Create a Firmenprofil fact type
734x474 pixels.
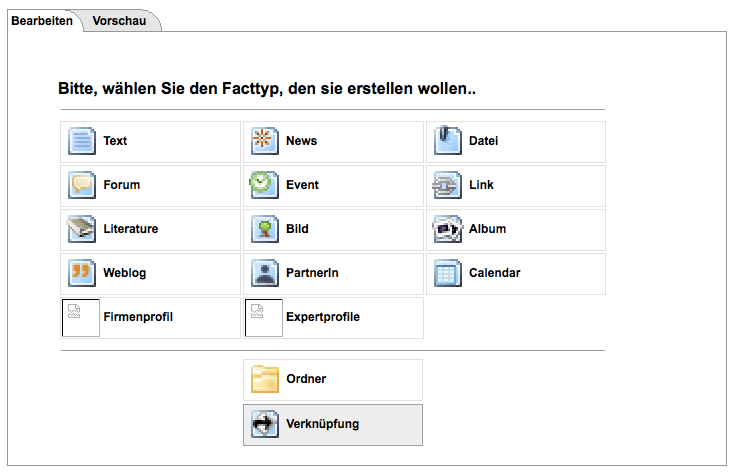138,317
